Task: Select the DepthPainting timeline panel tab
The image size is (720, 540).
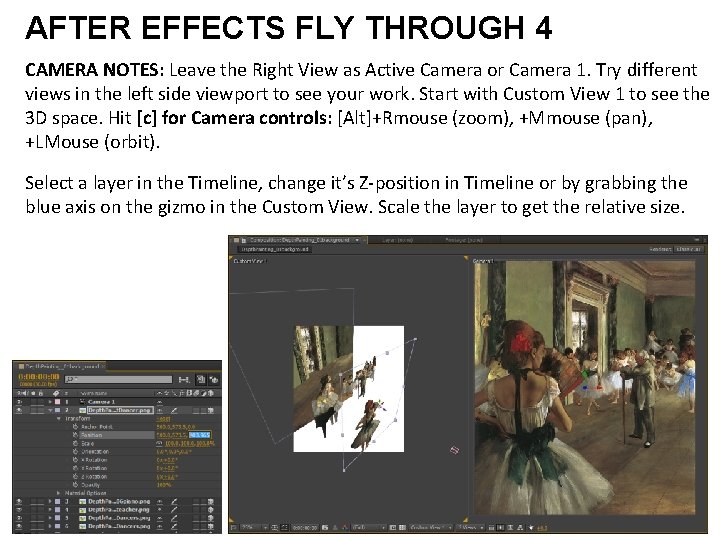Action: (x=62, y=366)
